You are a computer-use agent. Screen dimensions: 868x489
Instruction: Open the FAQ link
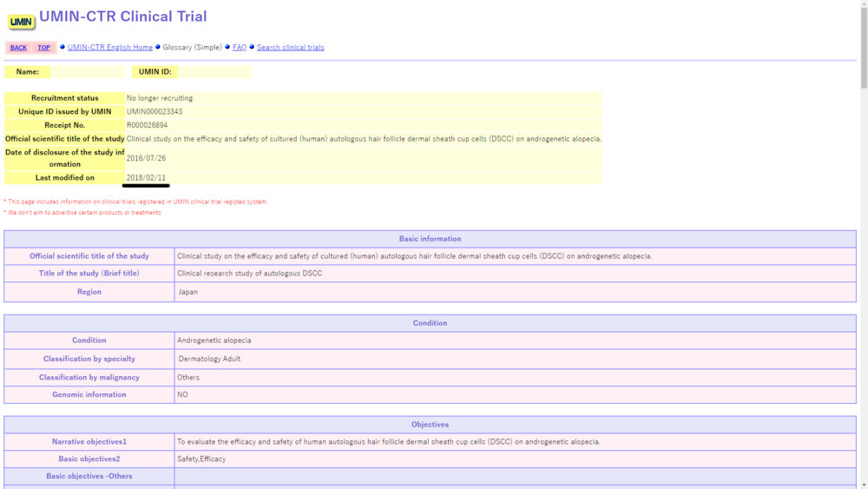[239, 47]
